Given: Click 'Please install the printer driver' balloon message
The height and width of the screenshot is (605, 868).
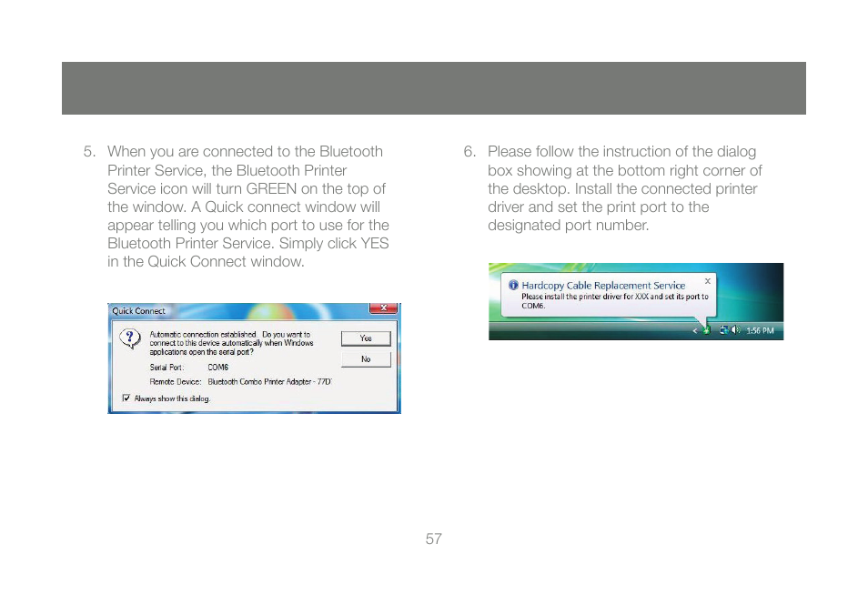Looking at the screenshot, I should click(x=614, y=300).
